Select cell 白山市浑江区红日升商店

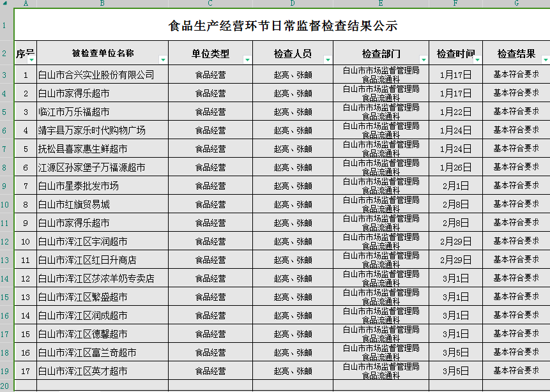pos(102,260)
